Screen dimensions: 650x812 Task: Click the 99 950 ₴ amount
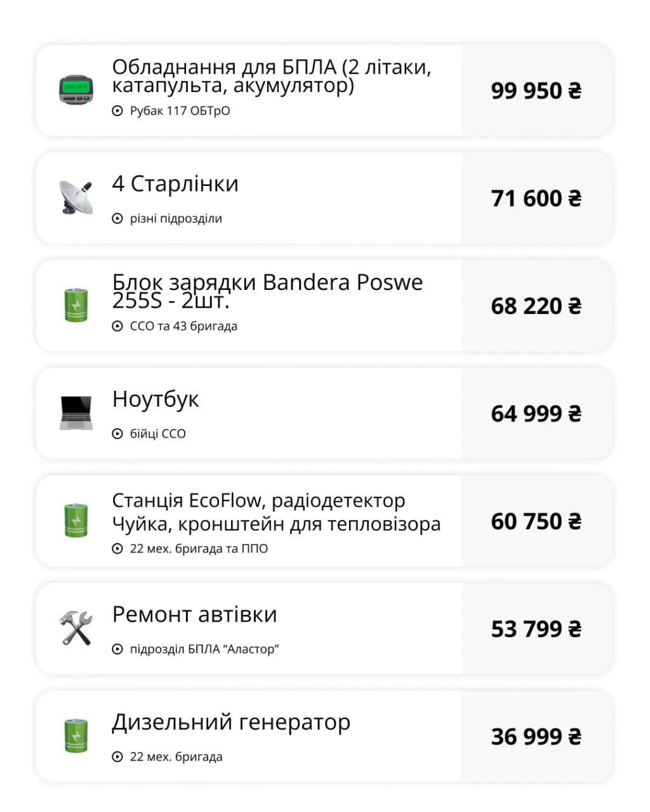point(536,91)
